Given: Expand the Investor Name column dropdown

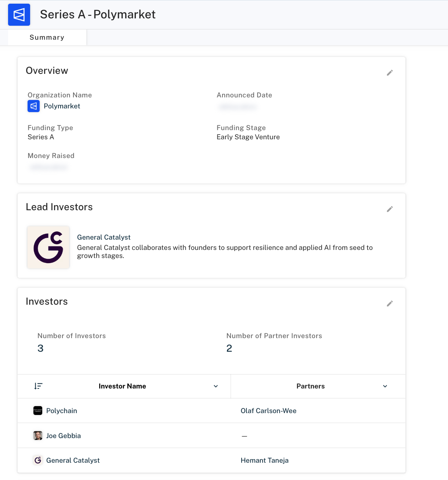Looking at the screenshot, I should [216, 386].
